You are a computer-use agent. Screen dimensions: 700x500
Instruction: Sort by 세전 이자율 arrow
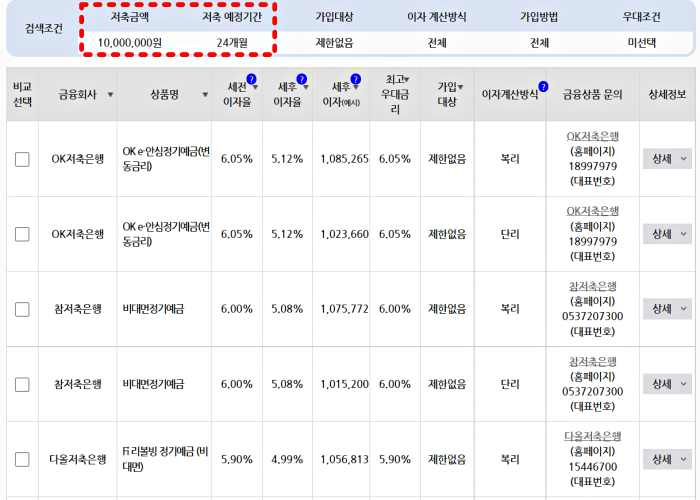point(255,88)
